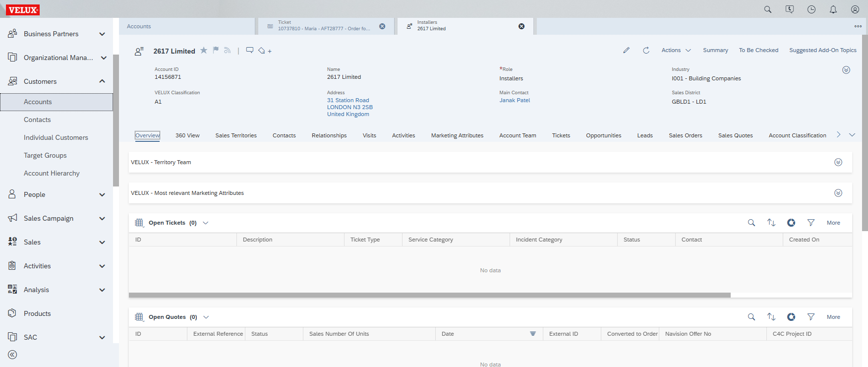Click the Summary button
Viewport: 868px width, 367px height.
click(x=715, y=50)
